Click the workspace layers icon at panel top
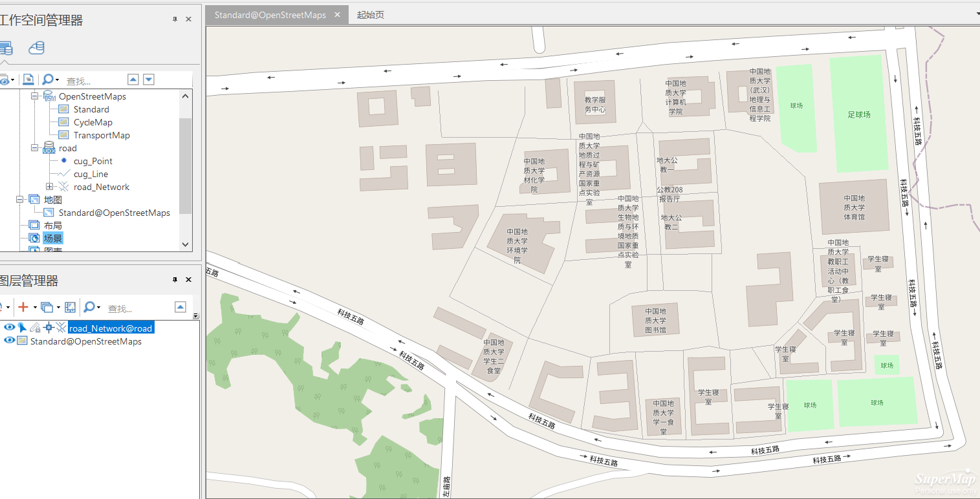The height and width of the screenshot is (499, 980). tap(5, 48)
